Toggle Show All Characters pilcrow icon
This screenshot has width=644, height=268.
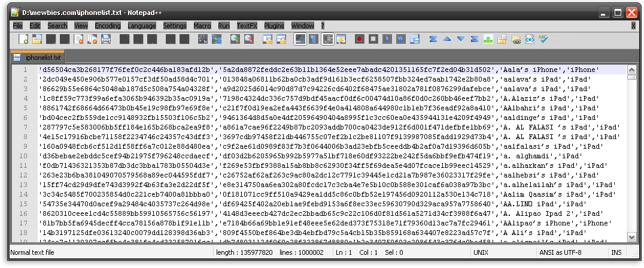pos(314,39)
